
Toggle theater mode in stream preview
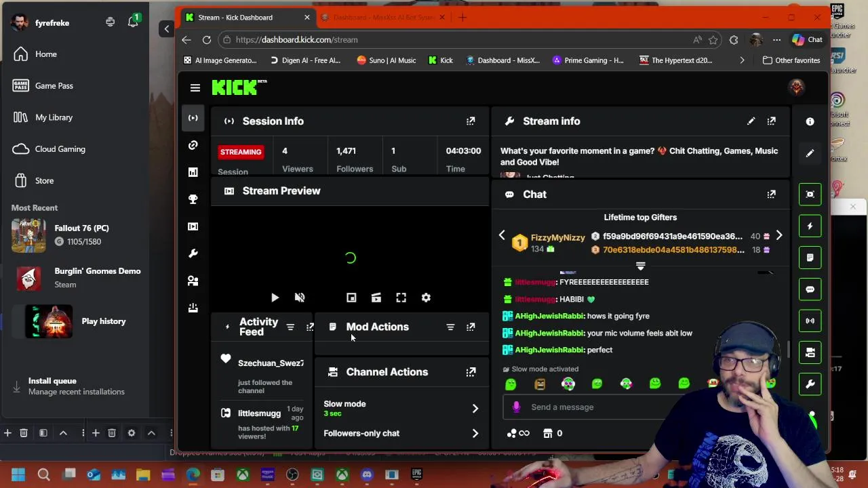(376, 298)
